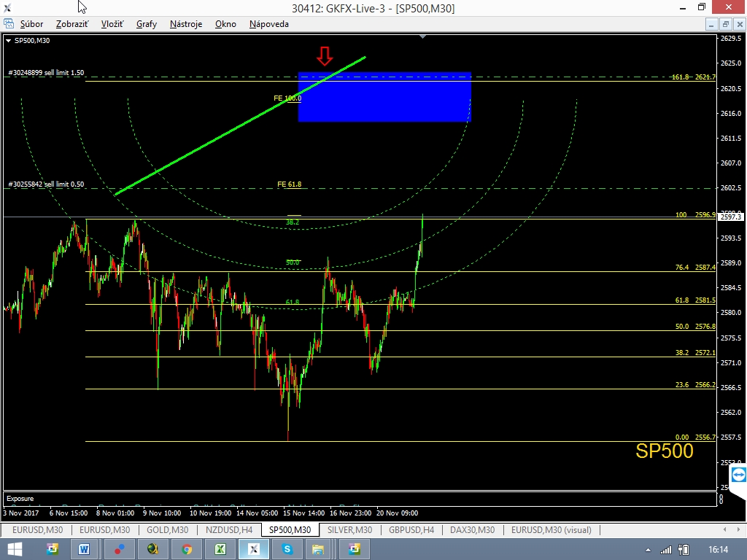Screen dimensions: 747x560
Task: Open the Grafy menu
Action: (146, 24)
